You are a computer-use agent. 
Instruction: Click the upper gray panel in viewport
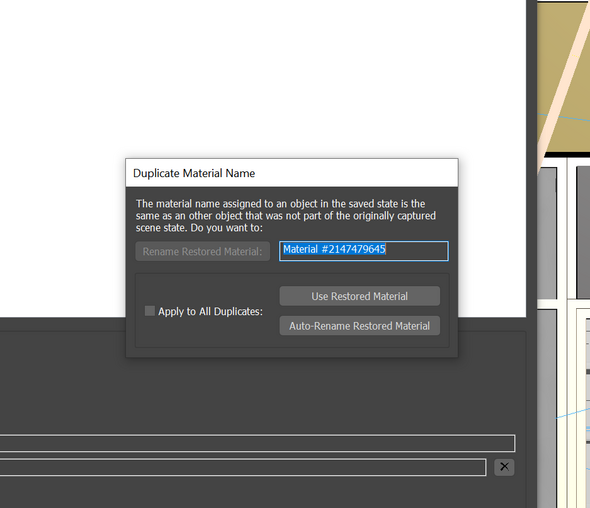547,233
